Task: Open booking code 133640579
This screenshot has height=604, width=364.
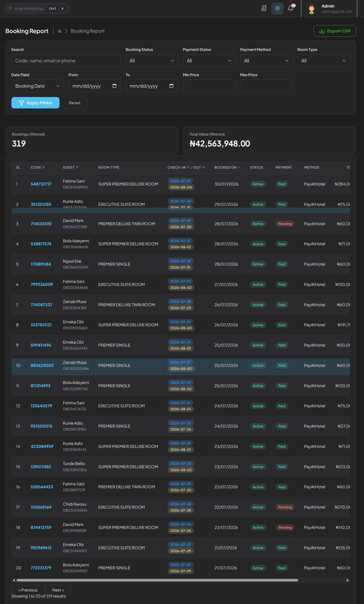Action: tap(41, 406)
